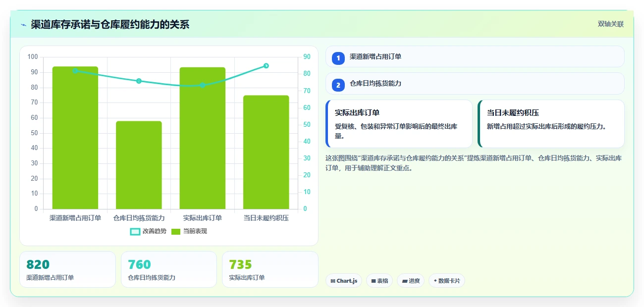
Task: Click the 仓库日均拣货能力 bar in the chart
Action: 139,165
